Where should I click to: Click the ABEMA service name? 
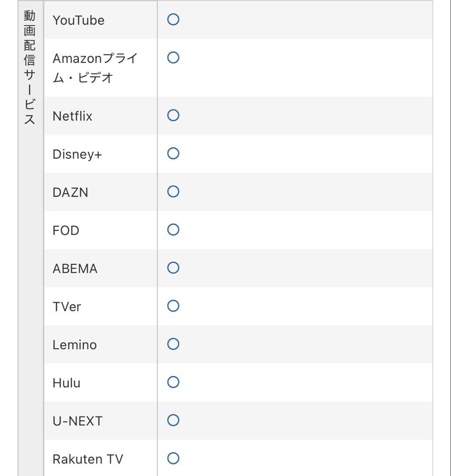pos(75,269)
